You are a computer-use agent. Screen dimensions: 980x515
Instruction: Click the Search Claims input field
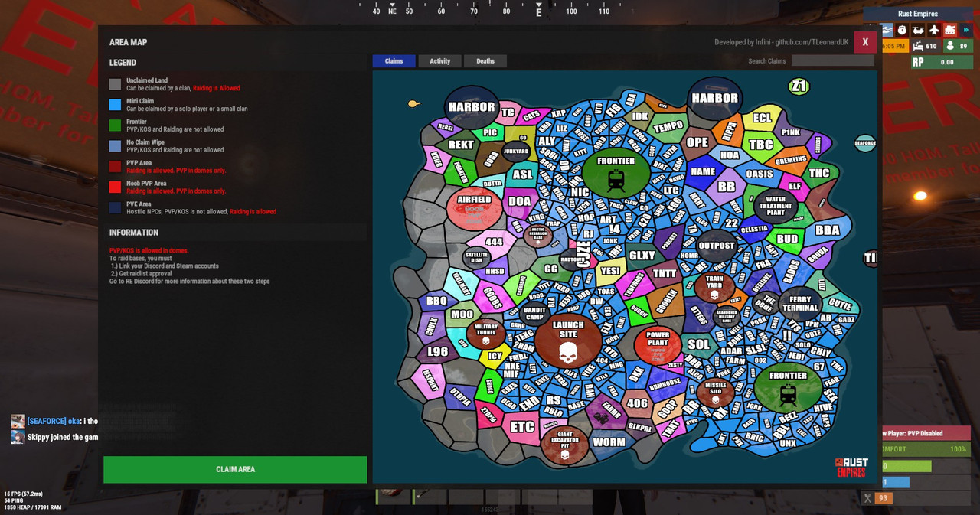(x=833, y=60)
